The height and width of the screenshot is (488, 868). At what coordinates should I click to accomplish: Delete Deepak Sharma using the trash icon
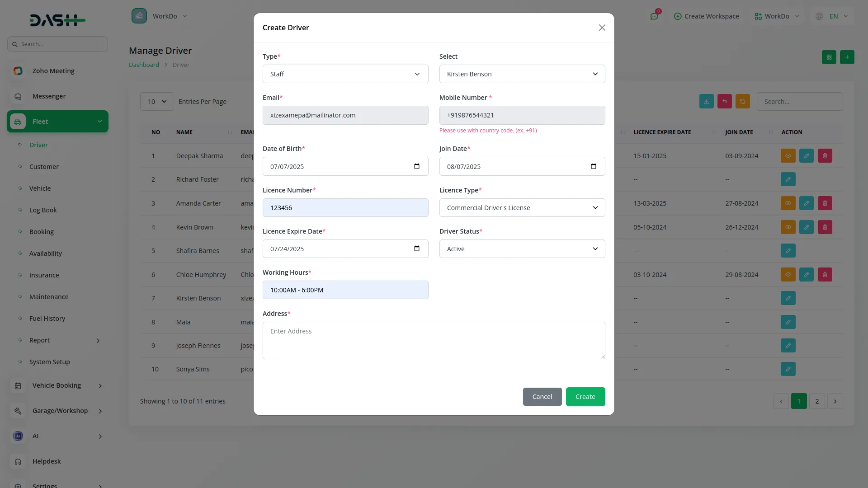pyautogui.click(x=825, y=156)
